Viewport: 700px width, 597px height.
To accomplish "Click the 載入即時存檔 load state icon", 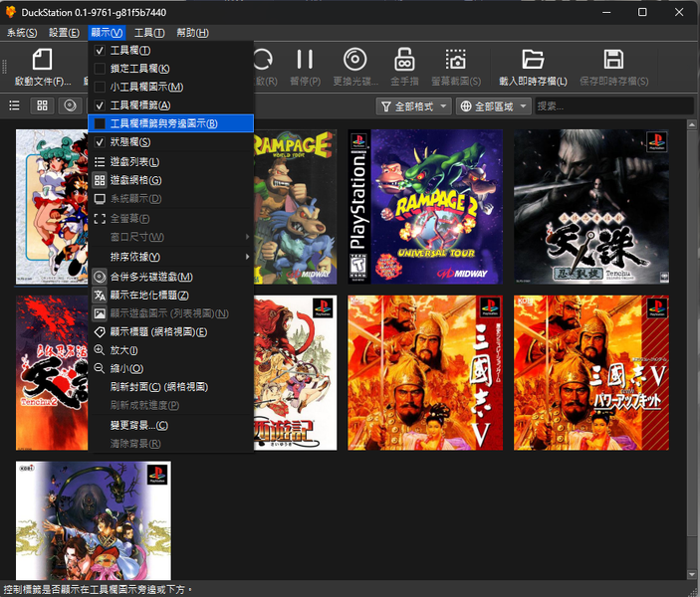I will click(x=533, y=60).
